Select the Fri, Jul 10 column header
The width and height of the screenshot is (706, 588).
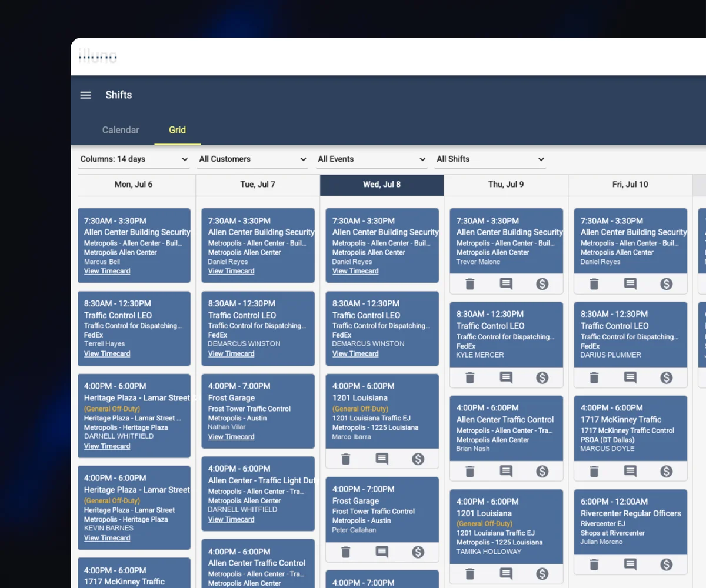pyautogui.click(x=630, y=185)
